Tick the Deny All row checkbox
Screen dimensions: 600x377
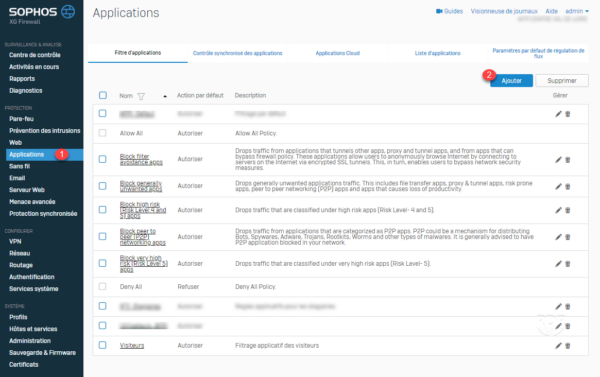(x=103, y=286)
